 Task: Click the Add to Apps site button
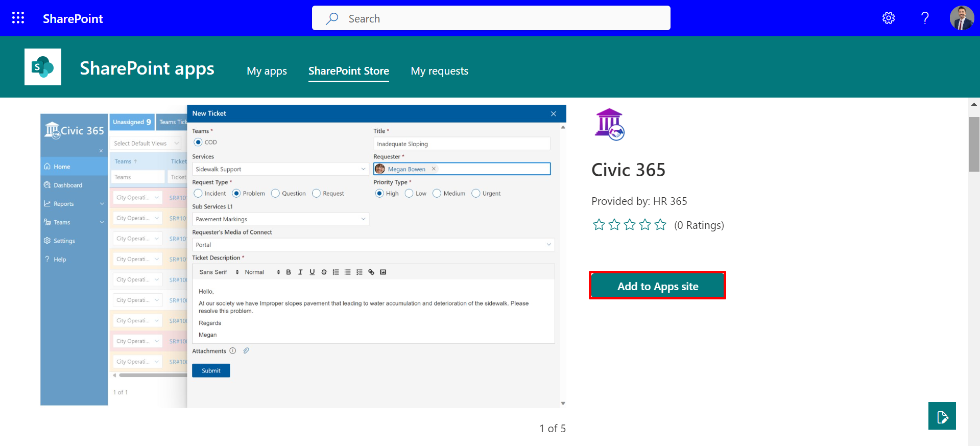click(x=657, y=286)
